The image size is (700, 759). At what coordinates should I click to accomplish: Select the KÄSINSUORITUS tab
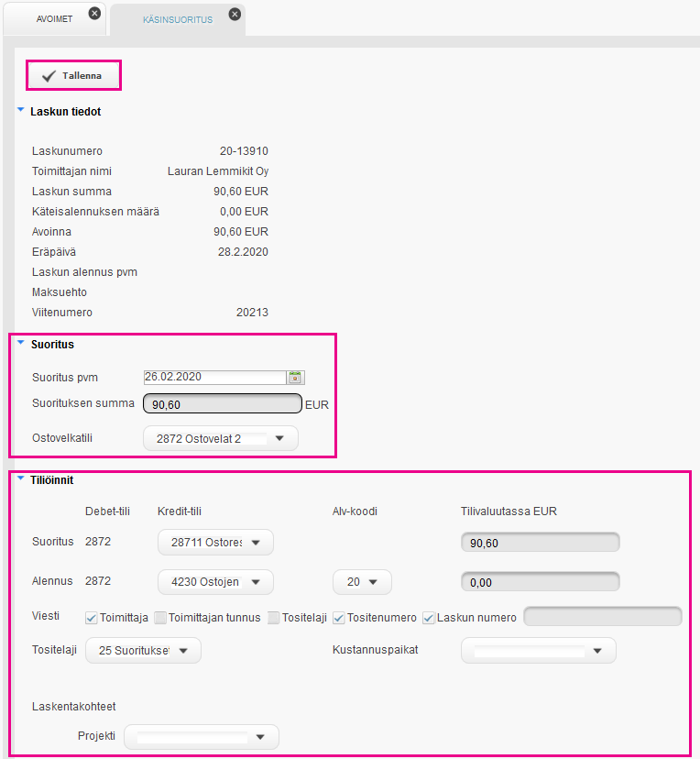[177, 19]
